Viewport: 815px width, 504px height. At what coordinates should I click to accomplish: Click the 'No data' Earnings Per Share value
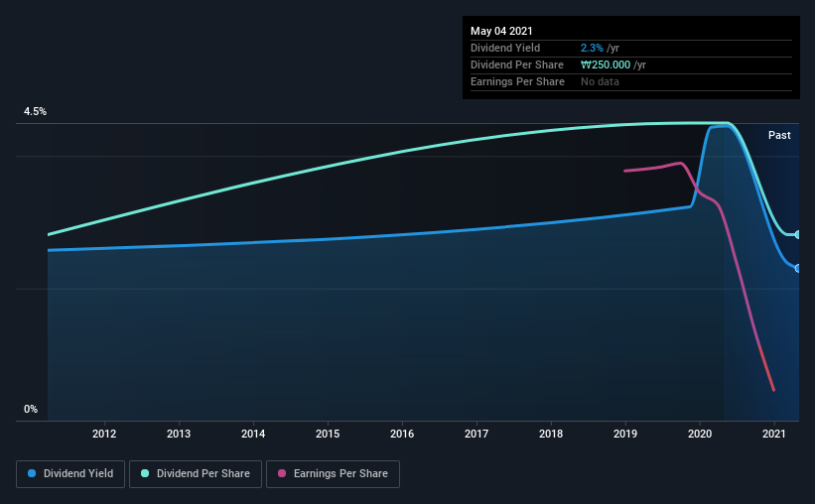point(600,81)
